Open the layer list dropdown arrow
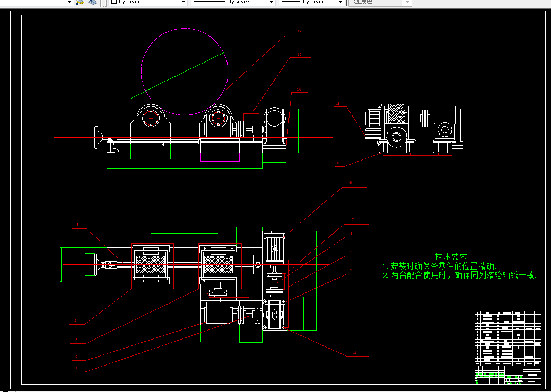The height and width of the screenshot is (392, 551). click(69, 2)
